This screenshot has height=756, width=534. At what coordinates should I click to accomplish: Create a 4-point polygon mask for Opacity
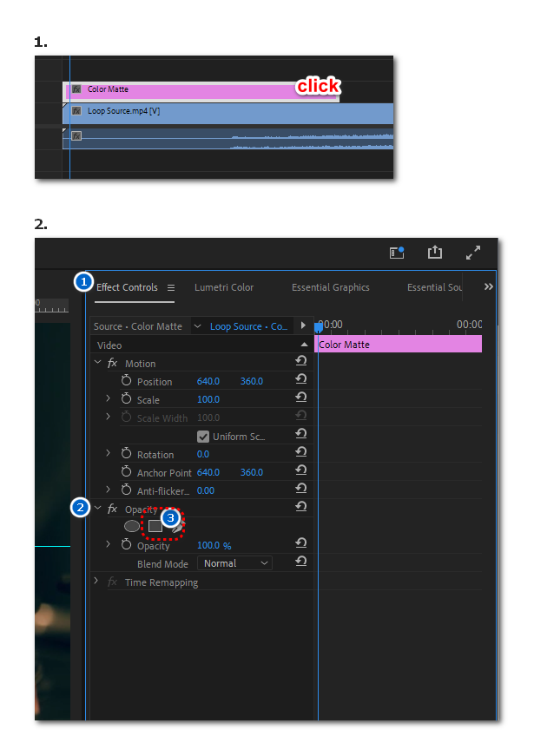point(155,525)
